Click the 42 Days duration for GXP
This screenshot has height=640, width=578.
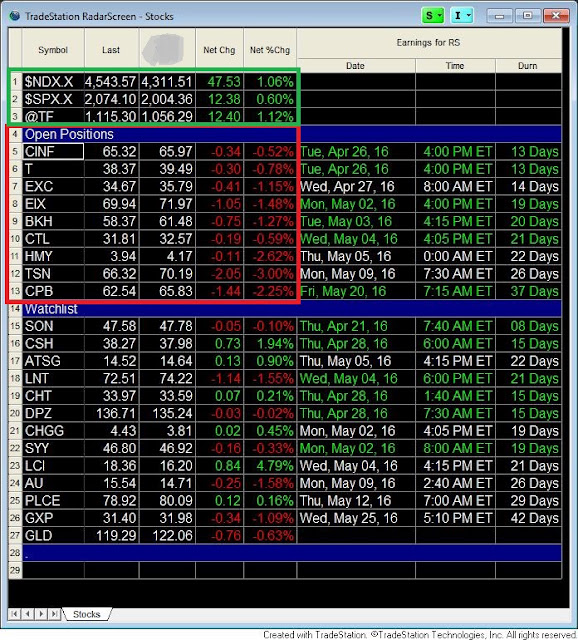[529, 518]
